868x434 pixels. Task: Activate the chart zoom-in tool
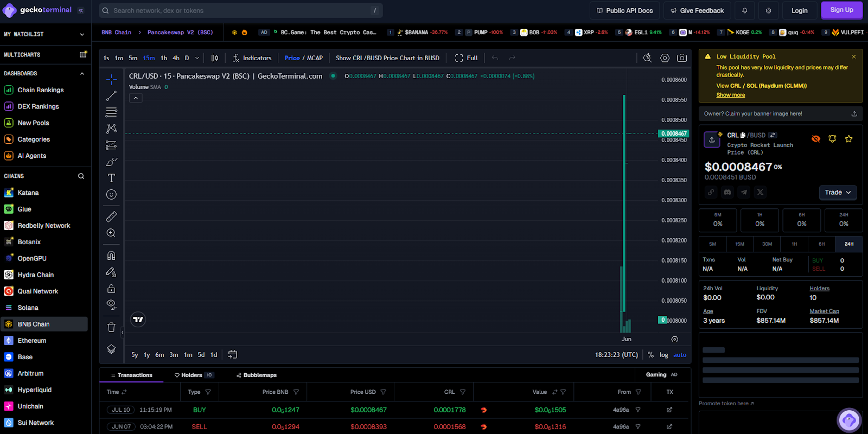[x=111, y=233]
